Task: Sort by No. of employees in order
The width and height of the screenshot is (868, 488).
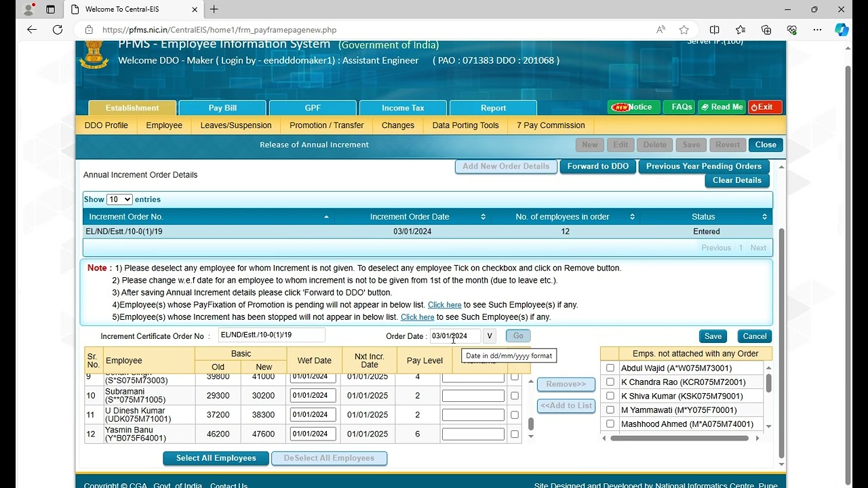Action: click(564, 217)
